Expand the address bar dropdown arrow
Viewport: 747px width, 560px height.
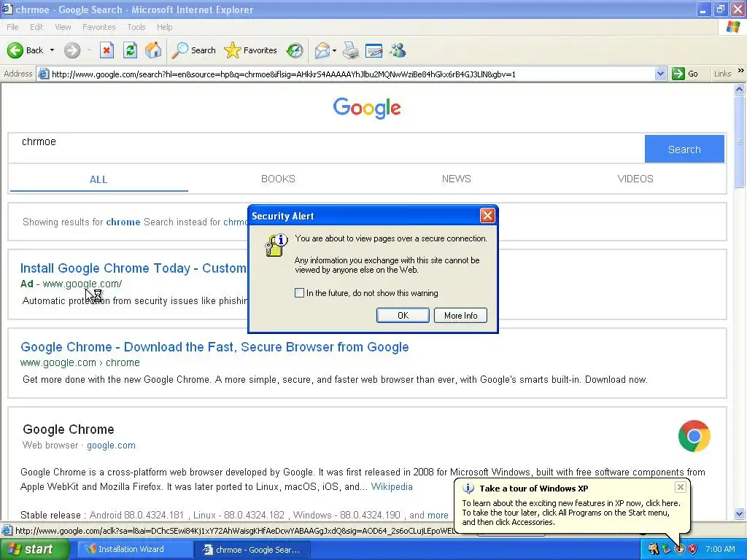coord(660,74)
